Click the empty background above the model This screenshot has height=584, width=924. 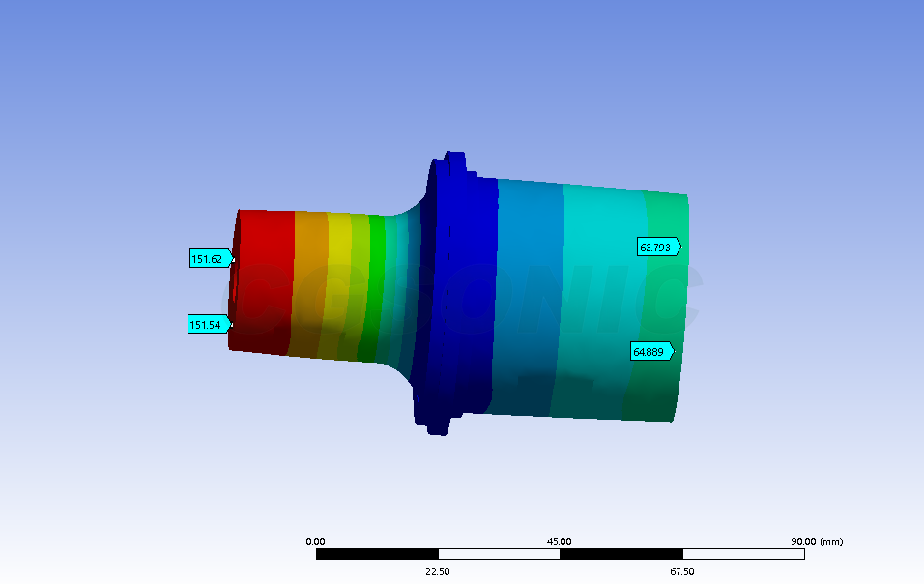click(462, 77)
